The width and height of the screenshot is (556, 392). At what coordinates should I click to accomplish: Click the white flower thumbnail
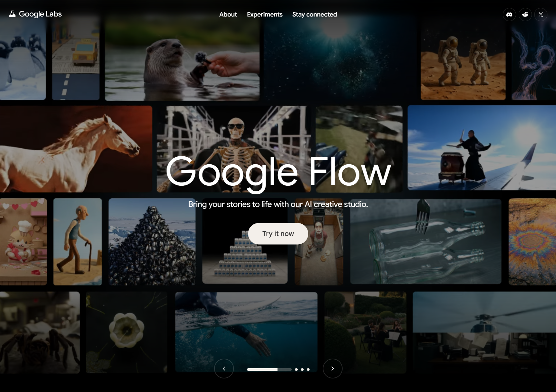(x=127, y=333)
